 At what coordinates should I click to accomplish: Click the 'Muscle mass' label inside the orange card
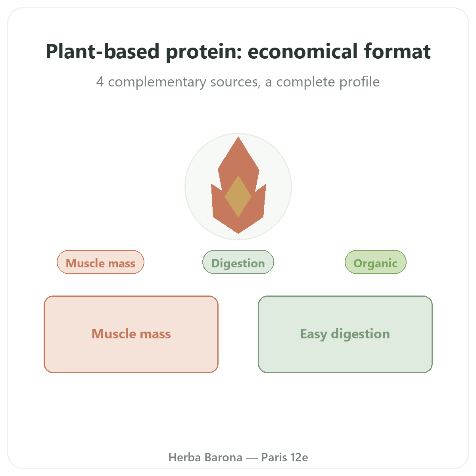(131, 334)
